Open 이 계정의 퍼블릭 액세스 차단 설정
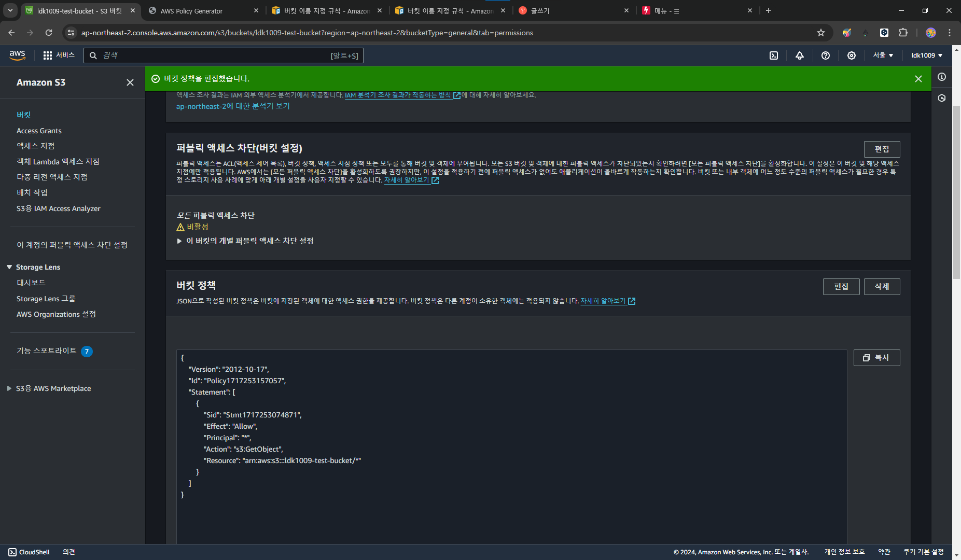This screenshot has width=961, height=560. tap(72, 245)
